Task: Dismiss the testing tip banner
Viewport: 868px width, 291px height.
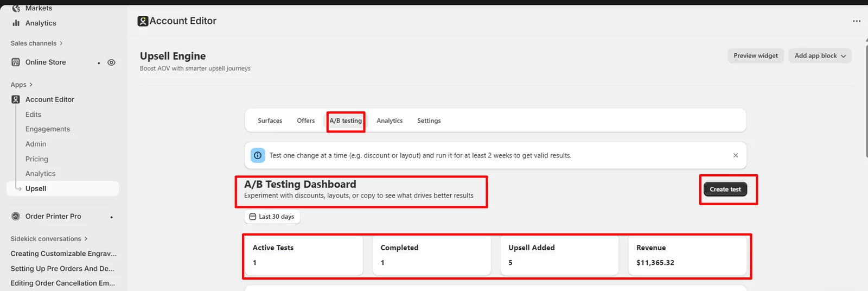Action: coord(736,155)
